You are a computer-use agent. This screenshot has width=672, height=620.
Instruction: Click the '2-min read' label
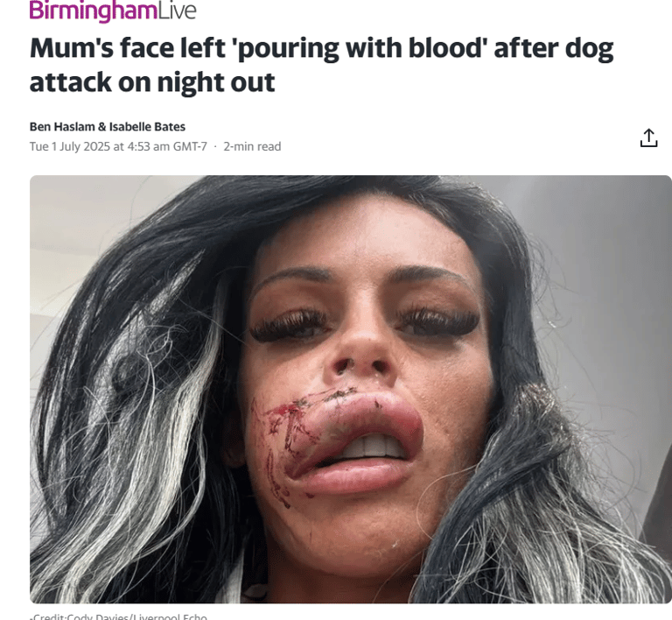(252, 146)
